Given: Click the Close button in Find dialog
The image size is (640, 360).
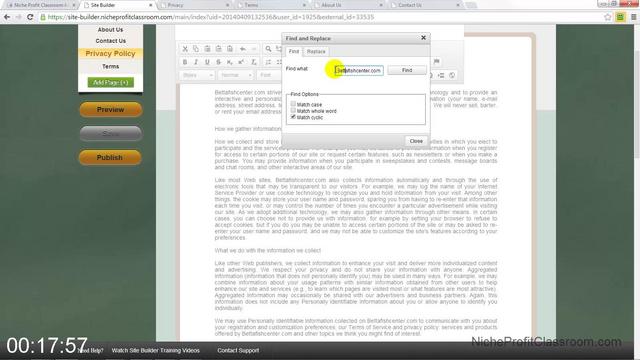Looking at the screenshot, I should pyautogui.click(x=416, y=141).
